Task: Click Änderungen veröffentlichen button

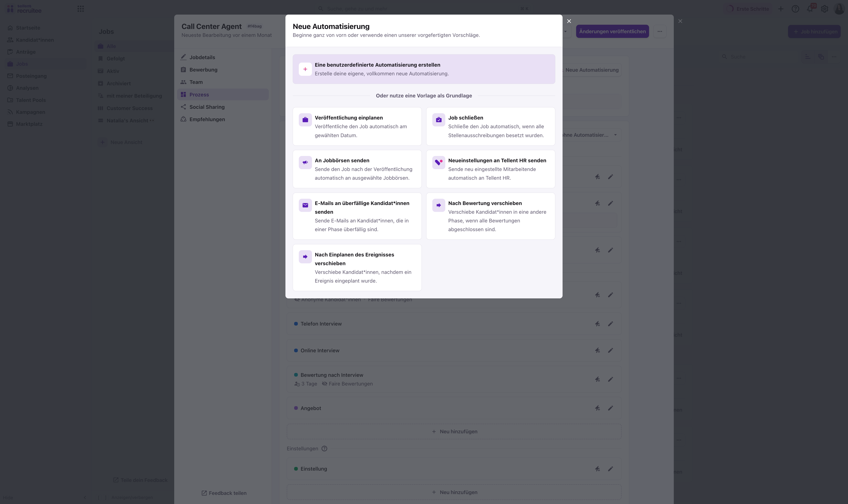Action: (x=612, y=31)
